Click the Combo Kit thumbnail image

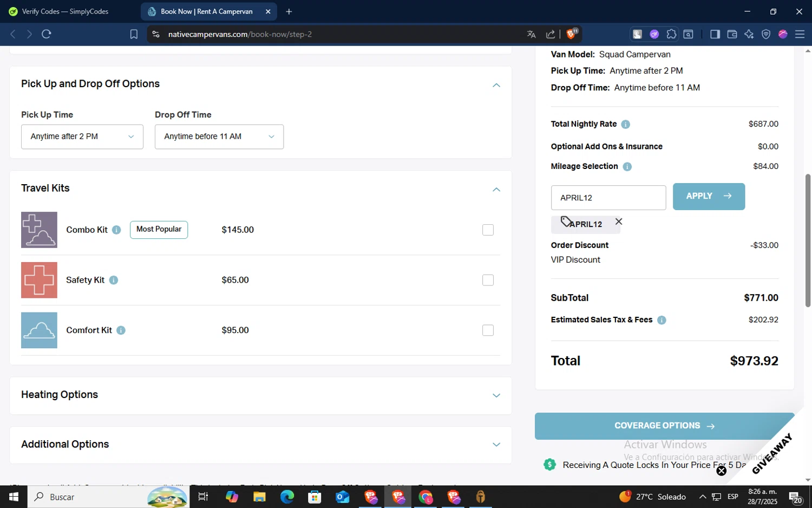coord(39,230)
